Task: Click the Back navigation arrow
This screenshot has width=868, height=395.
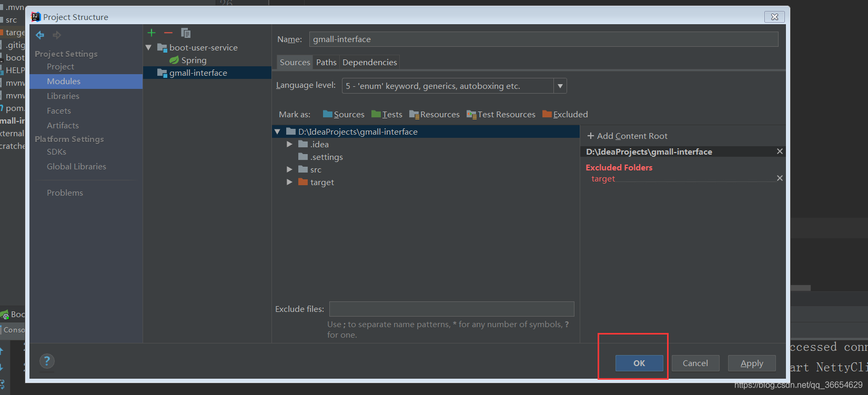Action: (x=40, y=35)
